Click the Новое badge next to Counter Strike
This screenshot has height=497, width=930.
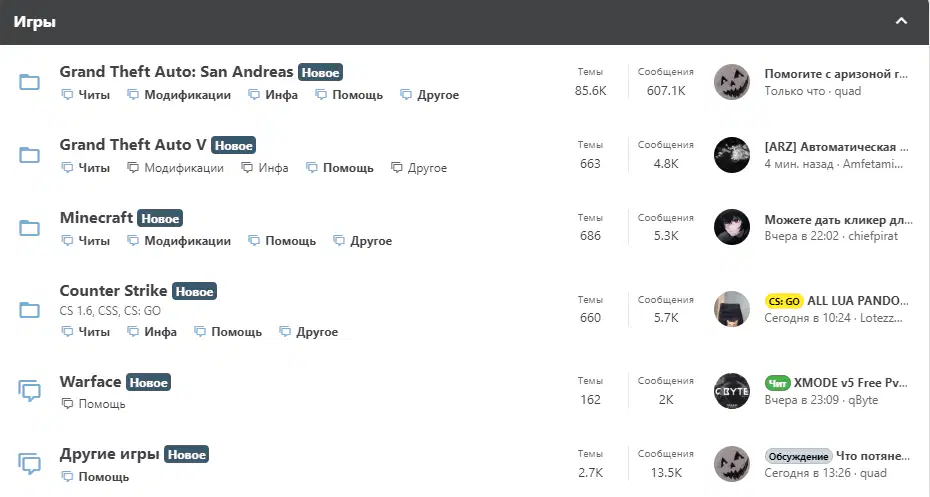click(195, 291)
